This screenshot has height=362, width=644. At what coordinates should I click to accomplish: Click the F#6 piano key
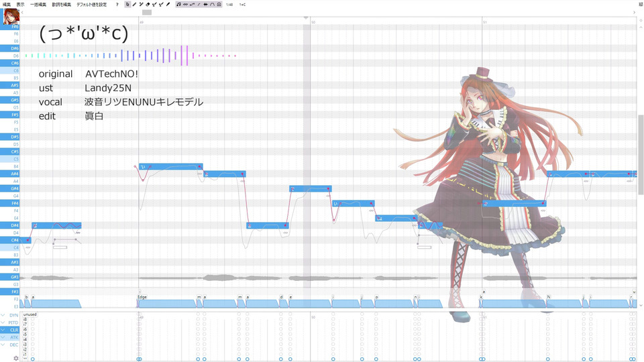[x=10, y=27]
